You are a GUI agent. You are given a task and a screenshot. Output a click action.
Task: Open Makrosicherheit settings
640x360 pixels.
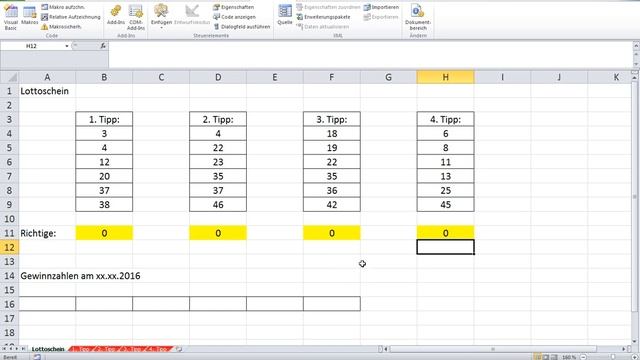[61, 27]
